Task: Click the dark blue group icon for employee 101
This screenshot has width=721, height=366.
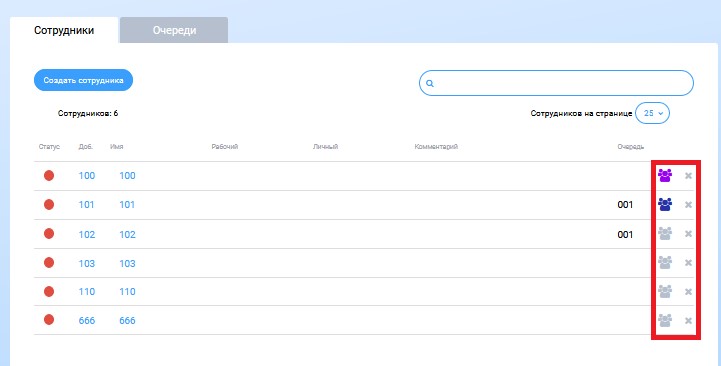Action: point(665,205)
